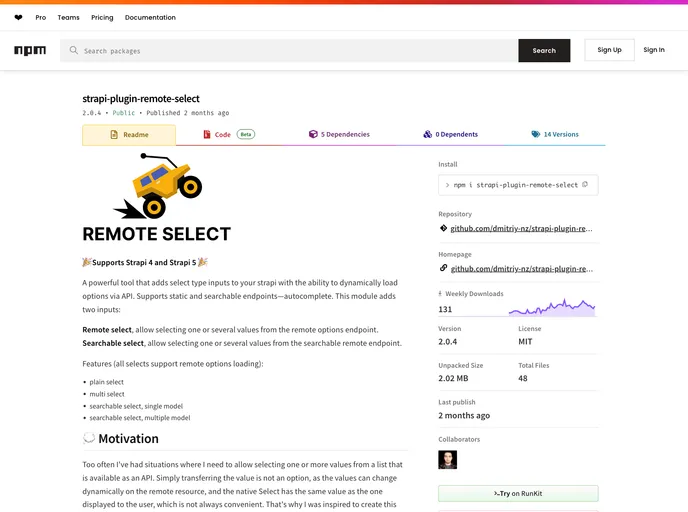This screenshot has height=512, width=688.
Task: Click the weekly downloads arrow icon
Action: click(440, 294)
